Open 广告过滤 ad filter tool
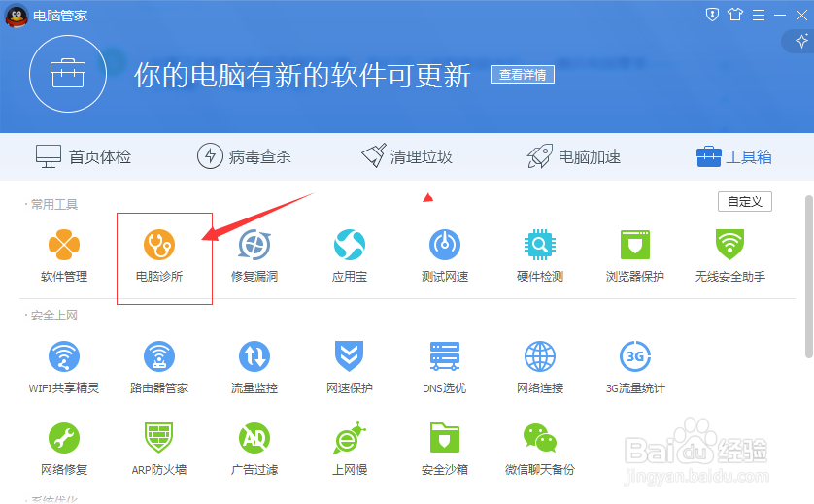The image size is (814, 504). (254, 438)
